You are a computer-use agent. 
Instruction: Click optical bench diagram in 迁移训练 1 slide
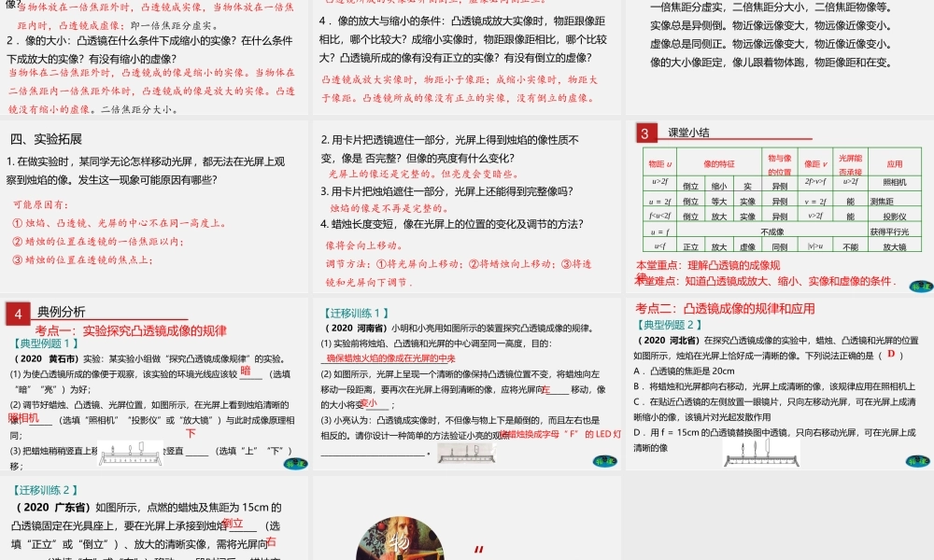coord(466,453)
